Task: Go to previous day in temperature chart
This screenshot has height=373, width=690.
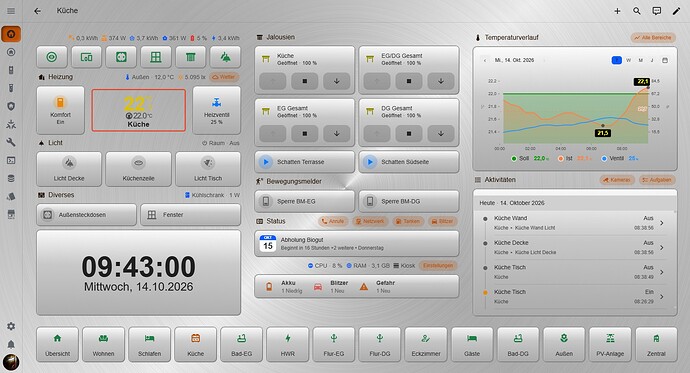Action: coord(485,60)
